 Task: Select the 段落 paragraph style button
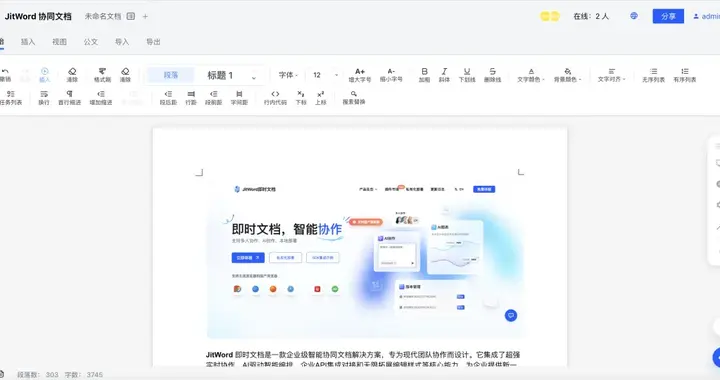(171, 75)
